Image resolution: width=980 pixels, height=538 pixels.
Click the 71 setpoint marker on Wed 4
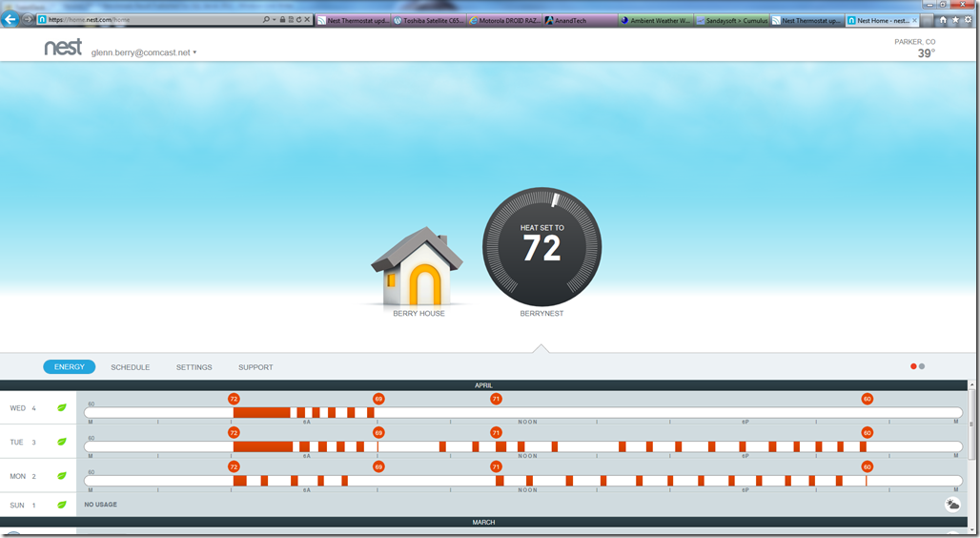(x=496, y=399)
